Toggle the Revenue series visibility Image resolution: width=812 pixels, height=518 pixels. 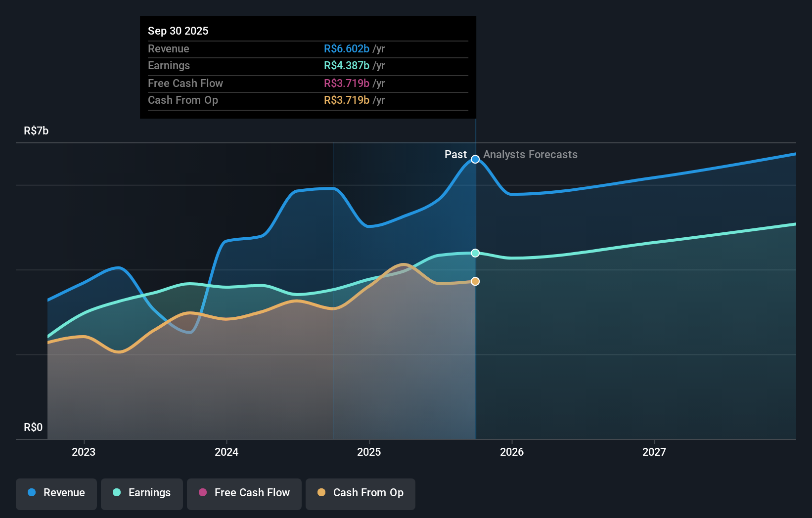point(56,493)
